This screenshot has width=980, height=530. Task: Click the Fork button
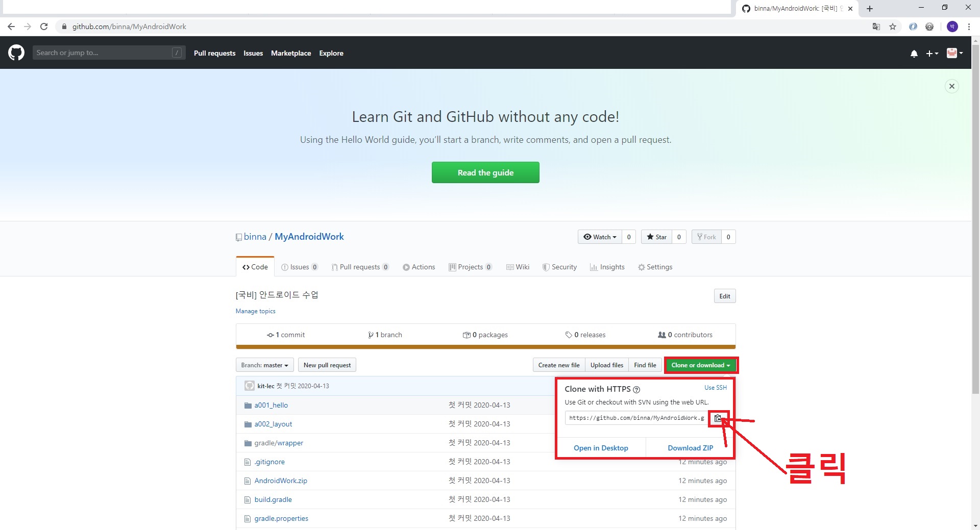click(706, 237)
